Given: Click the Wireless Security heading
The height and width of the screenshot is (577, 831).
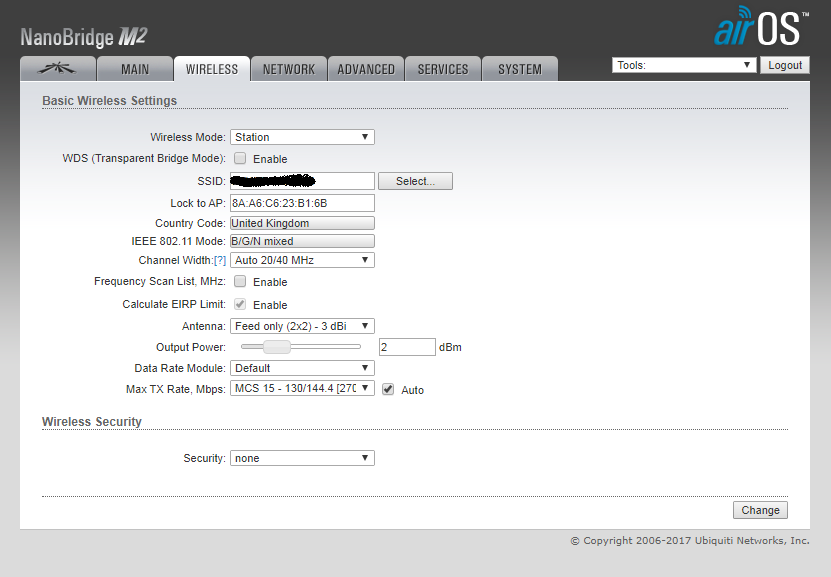Looking at the screenshot, I should 92,422.
